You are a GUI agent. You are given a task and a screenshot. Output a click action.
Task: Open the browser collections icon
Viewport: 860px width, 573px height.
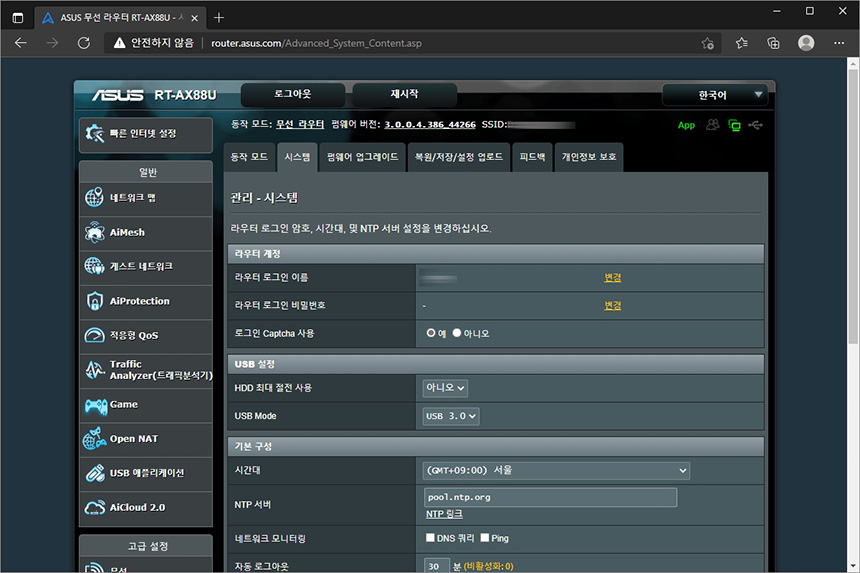(773, 43)
